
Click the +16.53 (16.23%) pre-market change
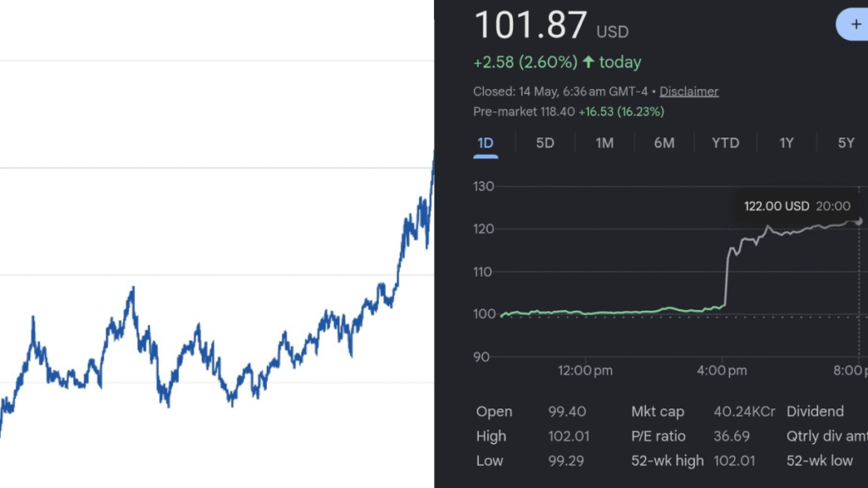[x=621, y=112]
